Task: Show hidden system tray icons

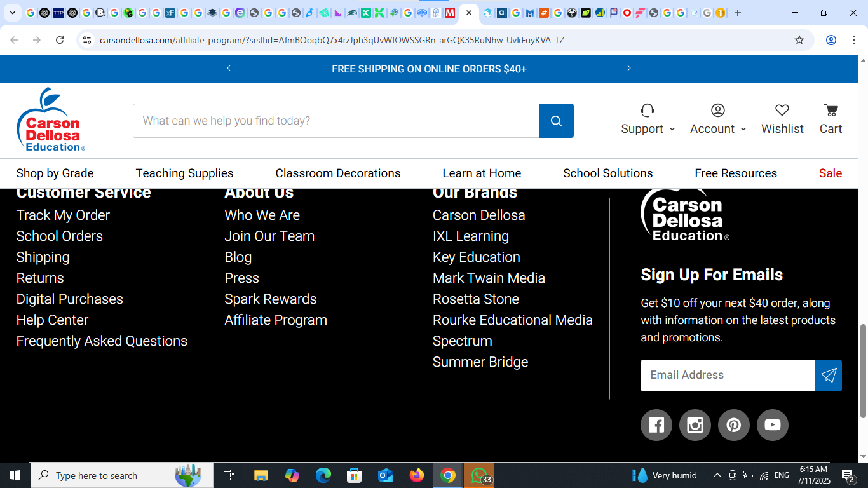Action: tap(717, 475)
